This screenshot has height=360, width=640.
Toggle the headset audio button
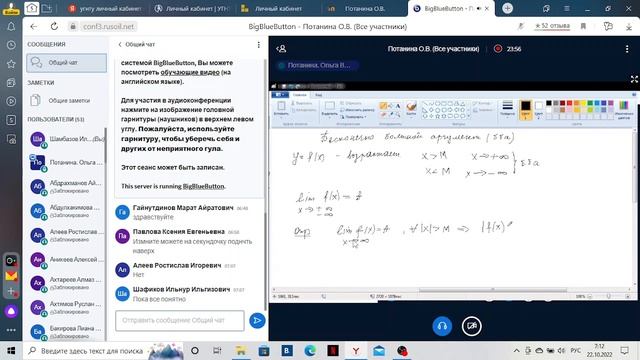[x=442, y=326]
